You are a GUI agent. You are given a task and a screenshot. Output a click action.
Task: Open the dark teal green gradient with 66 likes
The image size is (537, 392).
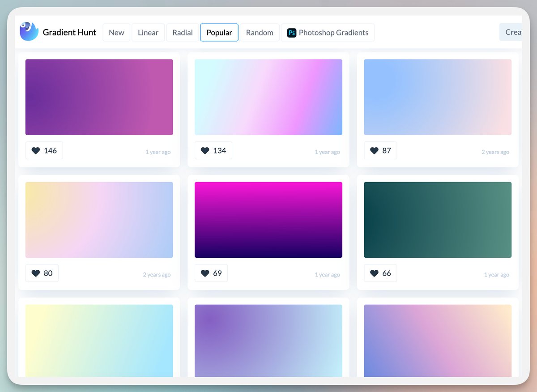coord(438,220)
